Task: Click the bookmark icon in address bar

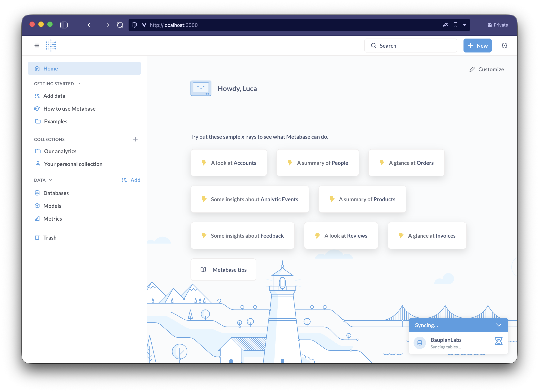Action: point(455,25)
